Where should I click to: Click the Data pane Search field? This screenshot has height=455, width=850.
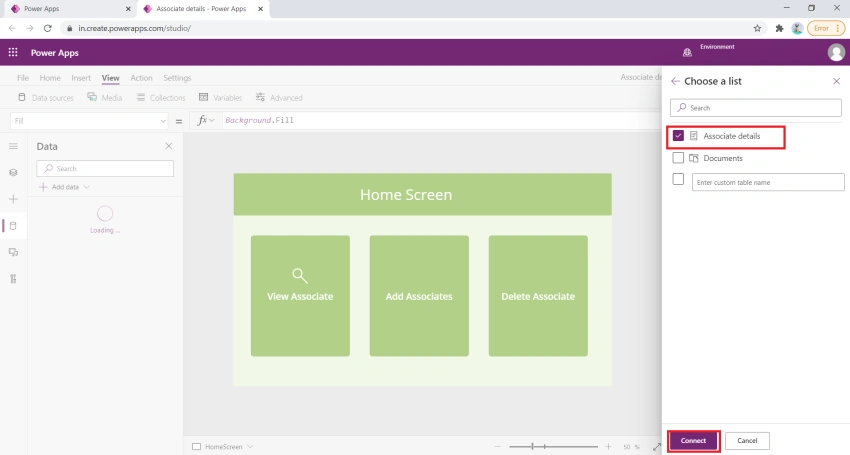point(105,169)
